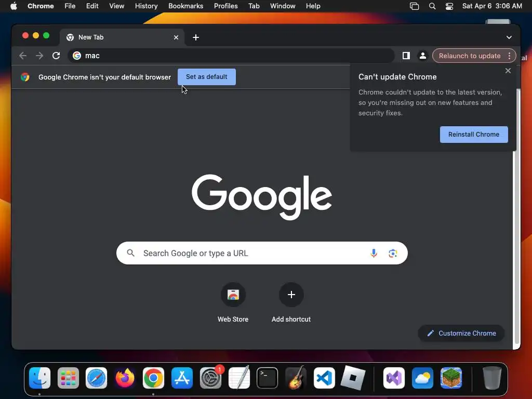This screenshot has width=532, height=399.
Task: Open Control Center in the menu bar
Action: pos(449,6)
